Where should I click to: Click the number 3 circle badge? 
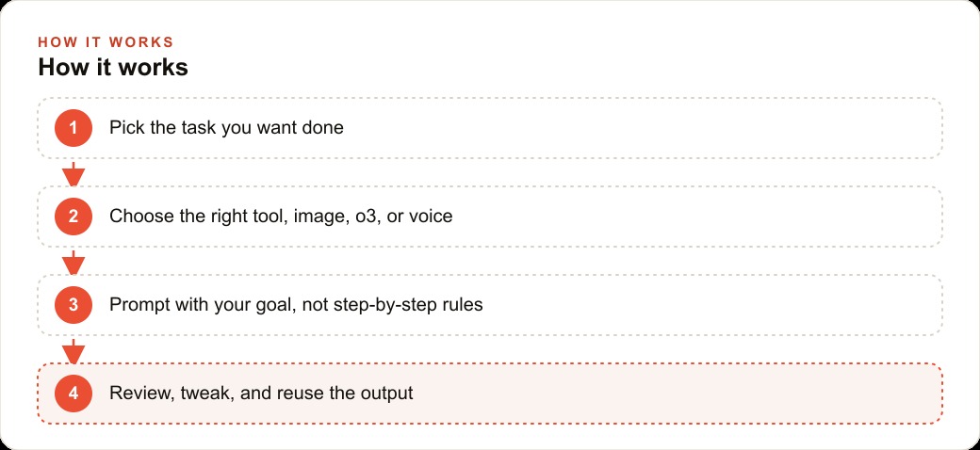pyautogui.click(x=73, y=305)
